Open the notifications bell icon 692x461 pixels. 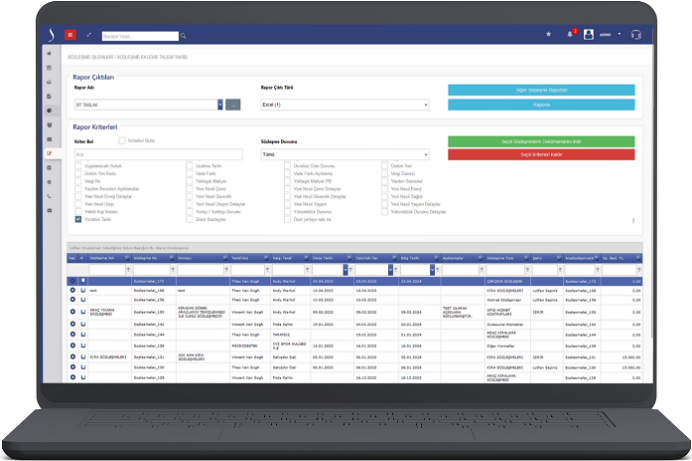(571, 34)
